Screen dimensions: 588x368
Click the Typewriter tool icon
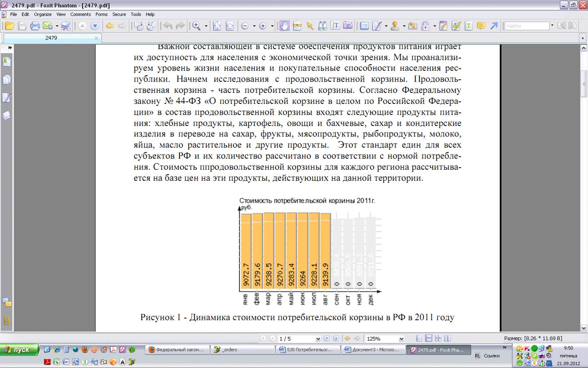468,26
